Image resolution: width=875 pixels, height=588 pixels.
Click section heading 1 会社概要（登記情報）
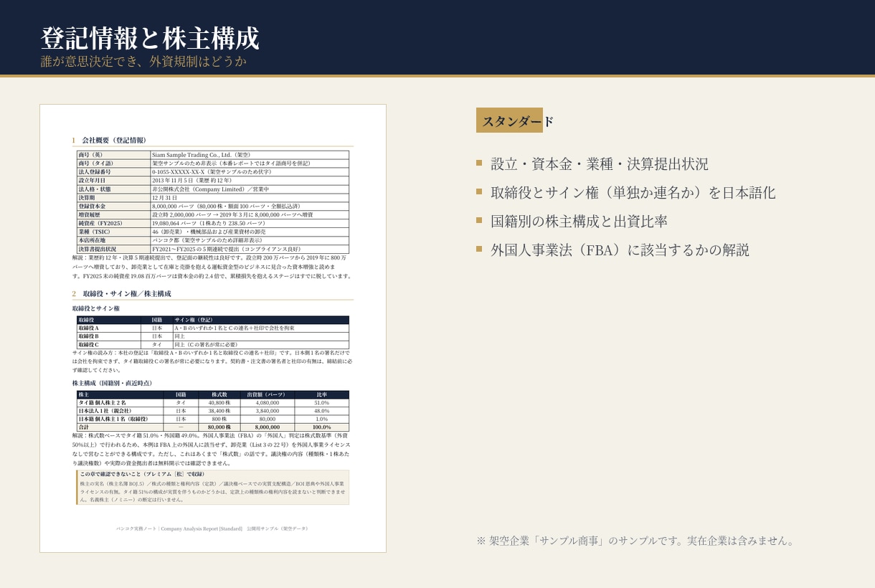click(x=109, y=140)
